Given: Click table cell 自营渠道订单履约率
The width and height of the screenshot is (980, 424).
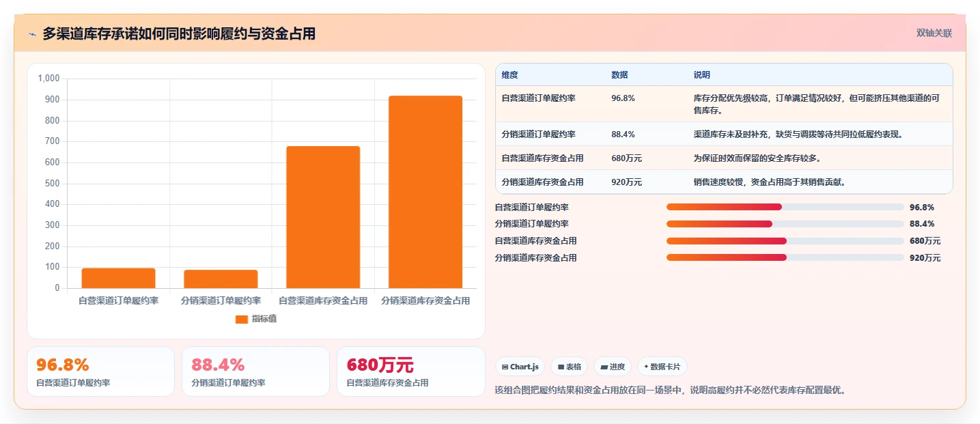Looking at the screenshot, I should point(538,98).
